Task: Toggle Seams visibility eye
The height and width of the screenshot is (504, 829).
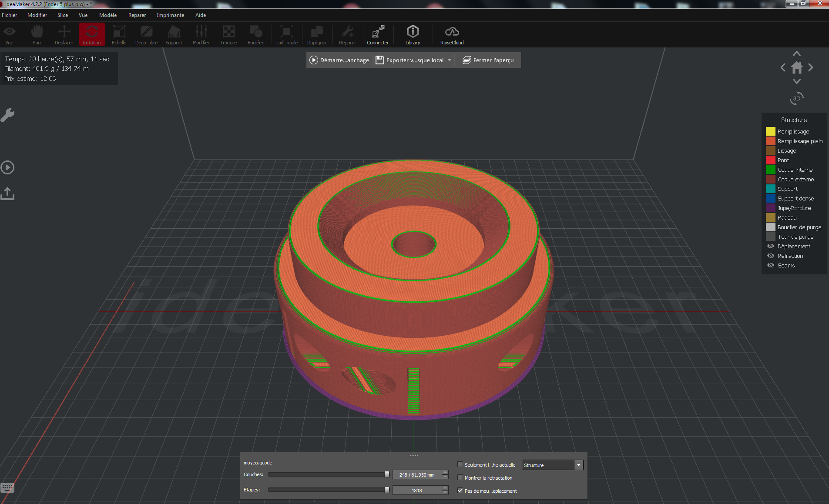Action: (x=771, y=265)
